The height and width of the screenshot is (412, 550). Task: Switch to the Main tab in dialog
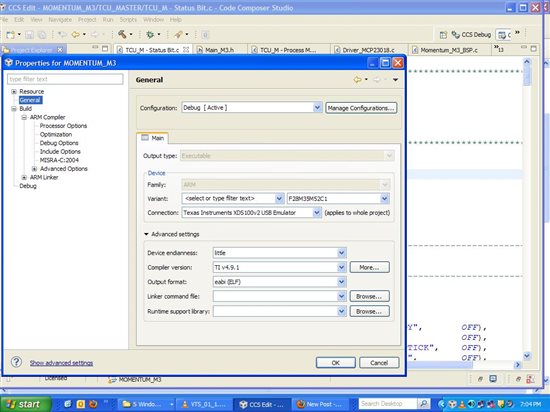coord(153,138)
